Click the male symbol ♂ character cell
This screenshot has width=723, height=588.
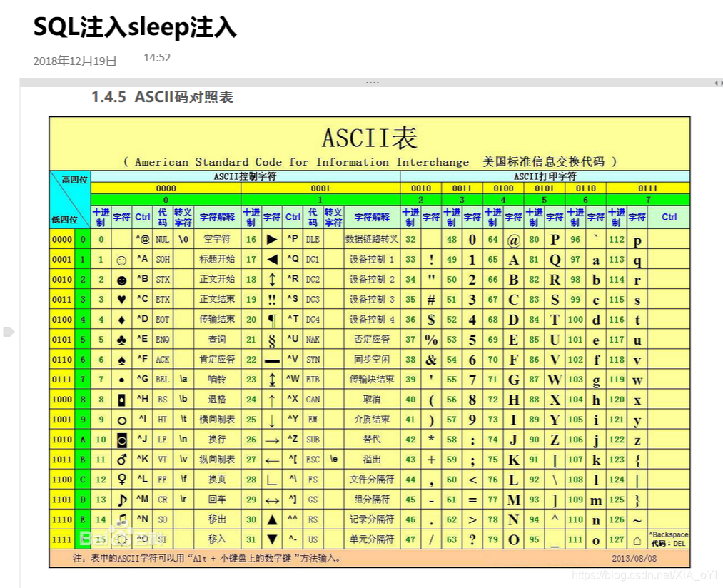(121, 460)
